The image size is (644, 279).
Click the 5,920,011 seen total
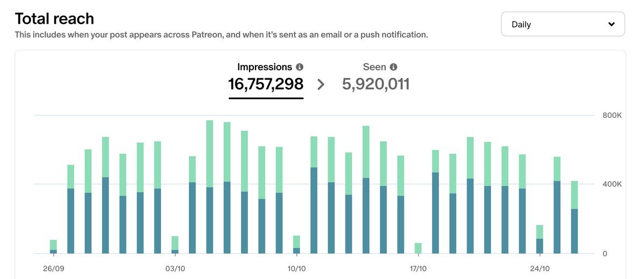tap(376, 84)
